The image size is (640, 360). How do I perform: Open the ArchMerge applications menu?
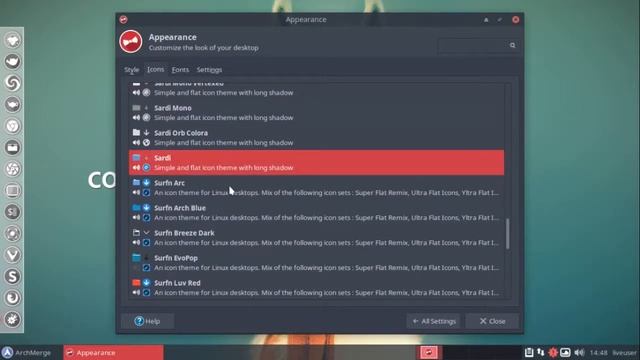coord(26,353)
